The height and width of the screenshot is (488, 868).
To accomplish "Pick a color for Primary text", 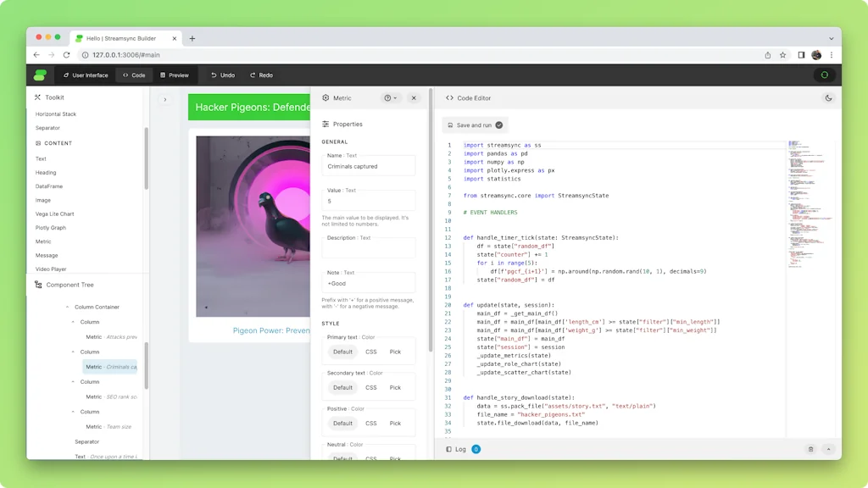I will (x=395, y=351).
